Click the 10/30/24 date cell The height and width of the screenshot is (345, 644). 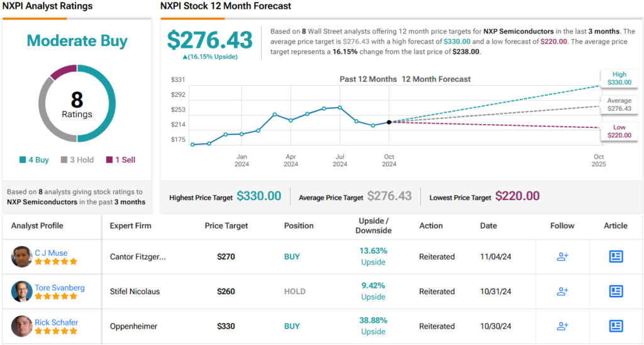point(496,327)
